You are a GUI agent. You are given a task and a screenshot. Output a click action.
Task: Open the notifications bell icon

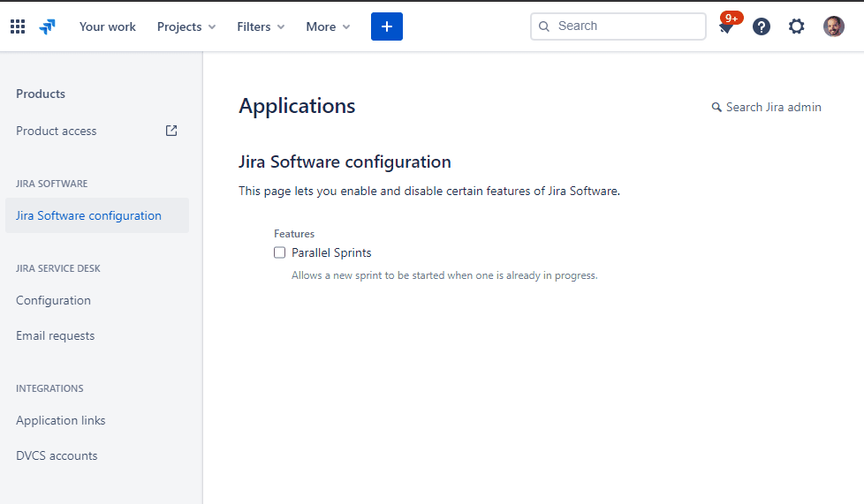(726, 27)
